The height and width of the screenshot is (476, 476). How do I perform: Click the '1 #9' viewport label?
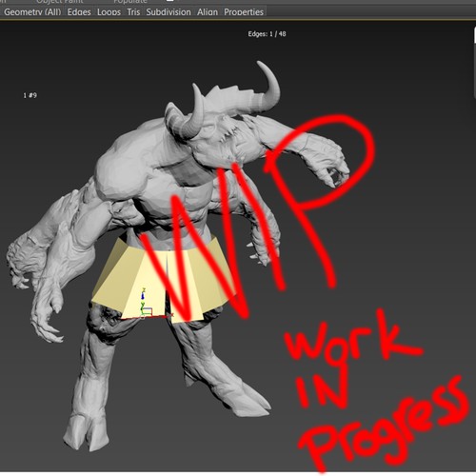click(30, 95)
